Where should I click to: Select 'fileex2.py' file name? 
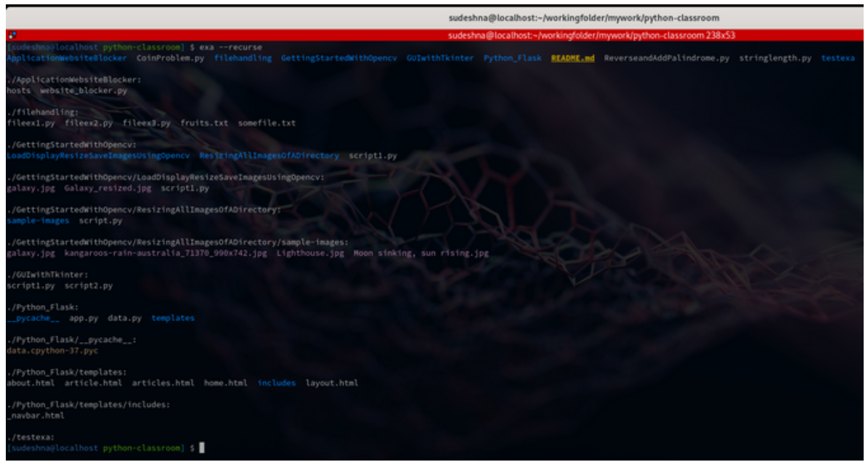pos(89,123)
